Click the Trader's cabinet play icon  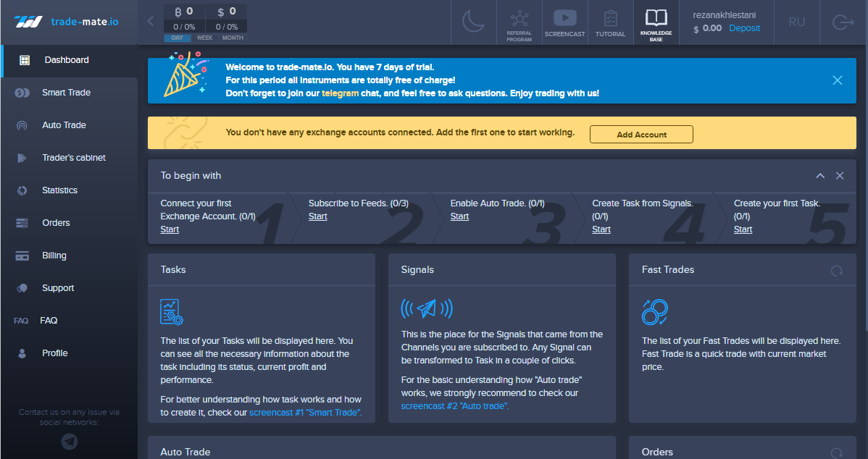coord(22,158)
